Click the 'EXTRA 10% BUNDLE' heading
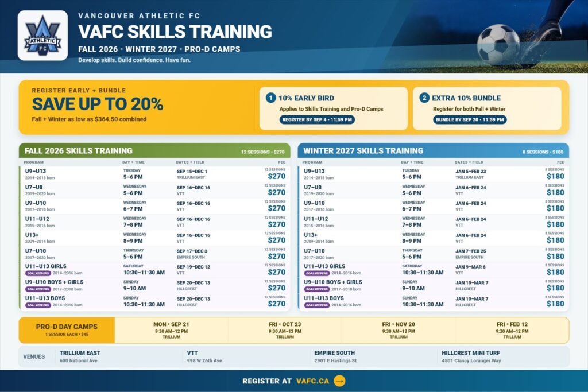Screen dimensions: 588x392 click(466, 98)
